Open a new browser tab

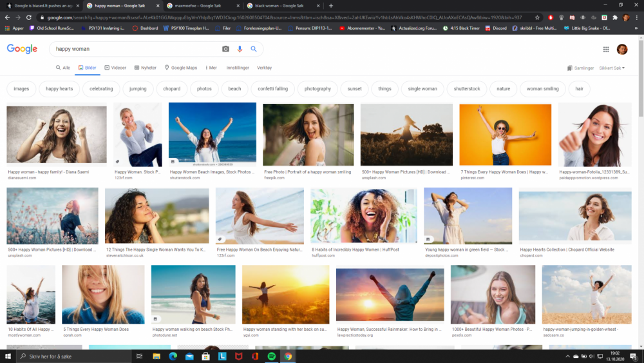click(x=331, y=5)
